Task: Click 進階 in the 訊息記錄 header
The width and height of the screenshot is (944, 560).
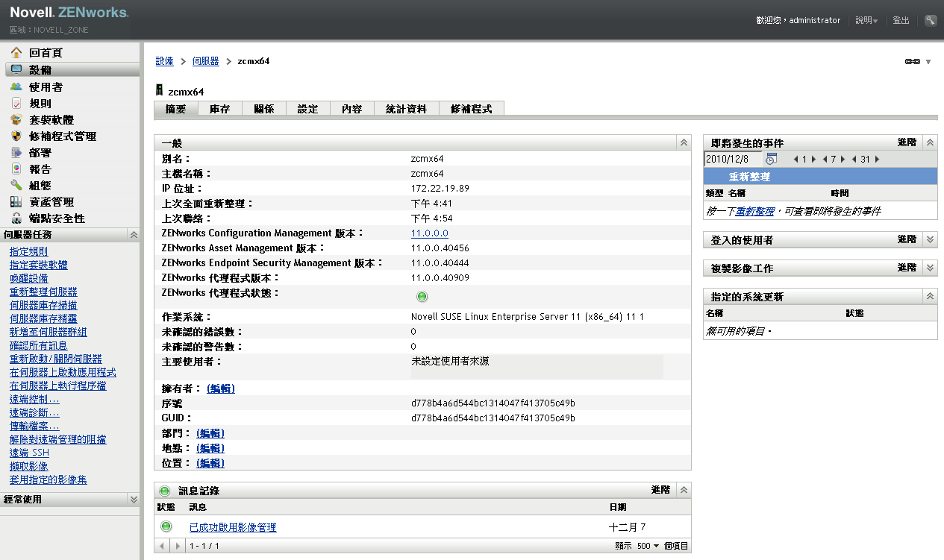Action: pyautogui.click(x=660, y=490)
